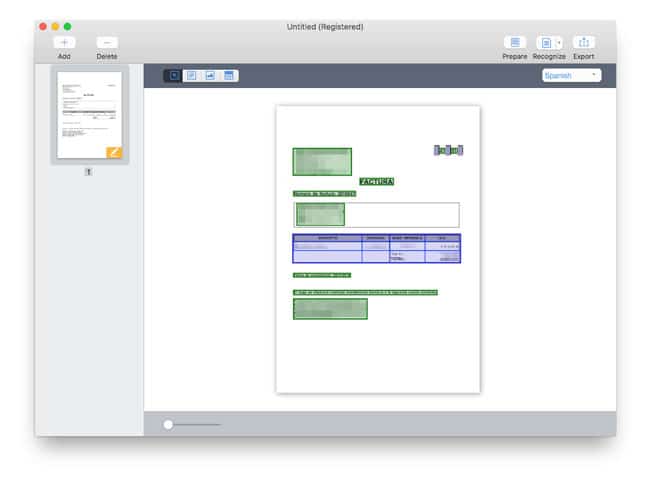
Task: Click the Delete page icon
Action: click(107, 43)
